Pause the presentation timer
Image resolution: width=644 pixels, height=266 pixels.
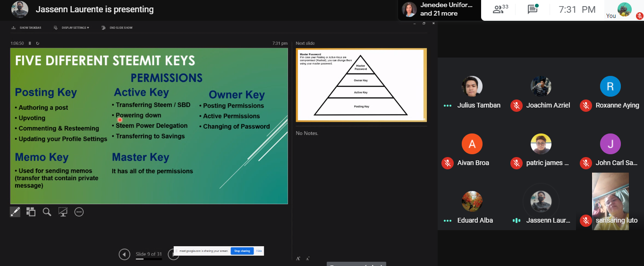[x=30, y=43]
